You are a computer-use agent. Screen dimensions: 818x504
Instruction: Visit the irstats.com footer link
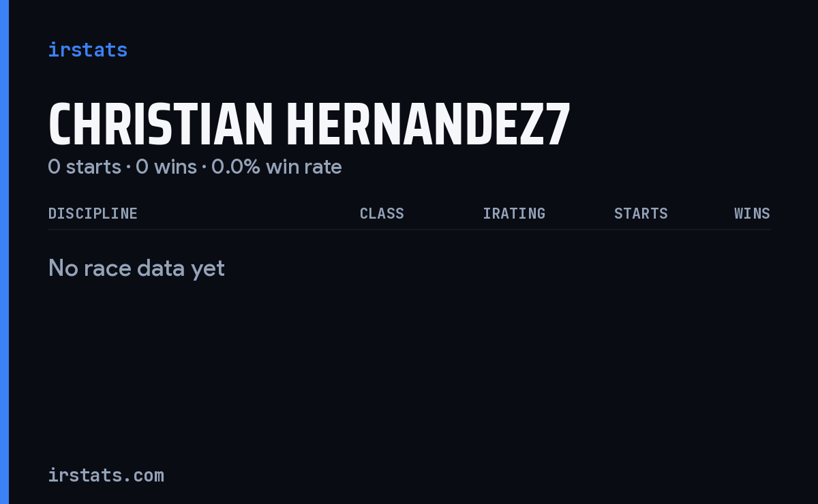(x=106, y=475)
